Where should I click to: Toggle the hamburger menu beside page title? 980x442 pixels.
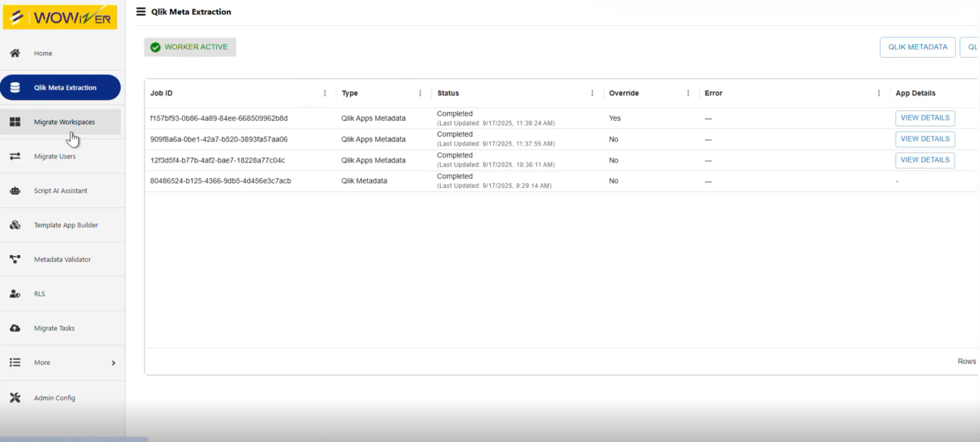point(141,11)
